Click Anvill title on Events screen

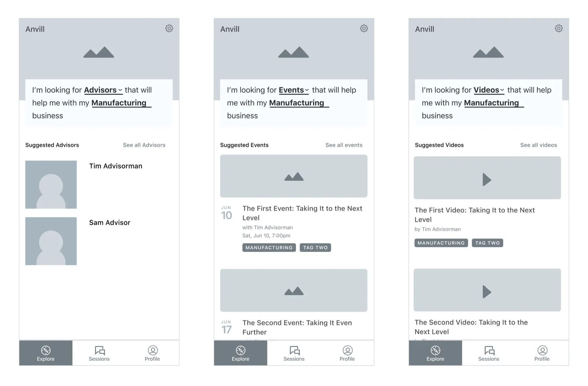coord(230,29)
